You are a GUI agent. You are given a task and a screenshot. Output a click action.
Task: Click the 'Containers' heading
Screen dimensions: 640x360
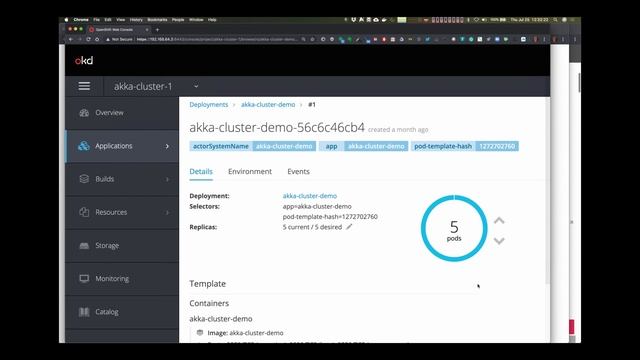[x=209, y=303]
